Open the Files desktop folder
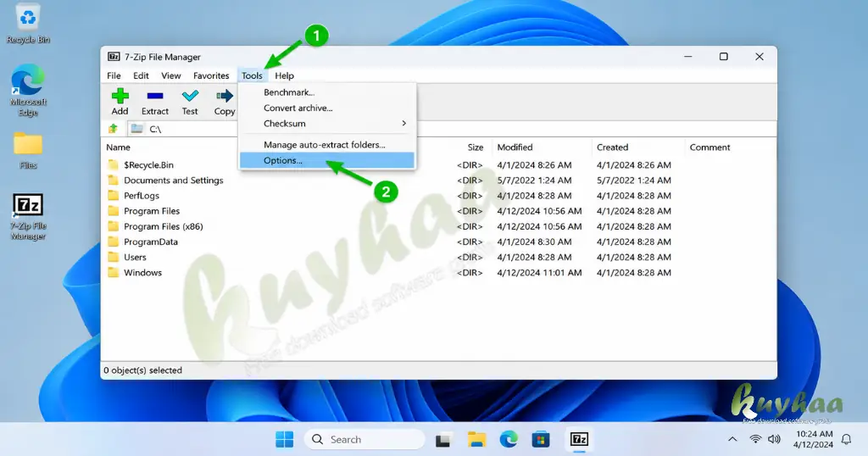The height and width of the screenshot is (456, 868). coord(28,151)
